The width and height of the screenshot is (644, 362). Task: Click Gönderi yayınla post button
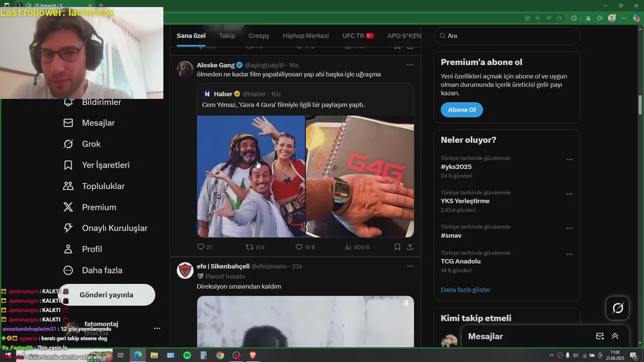106,295
